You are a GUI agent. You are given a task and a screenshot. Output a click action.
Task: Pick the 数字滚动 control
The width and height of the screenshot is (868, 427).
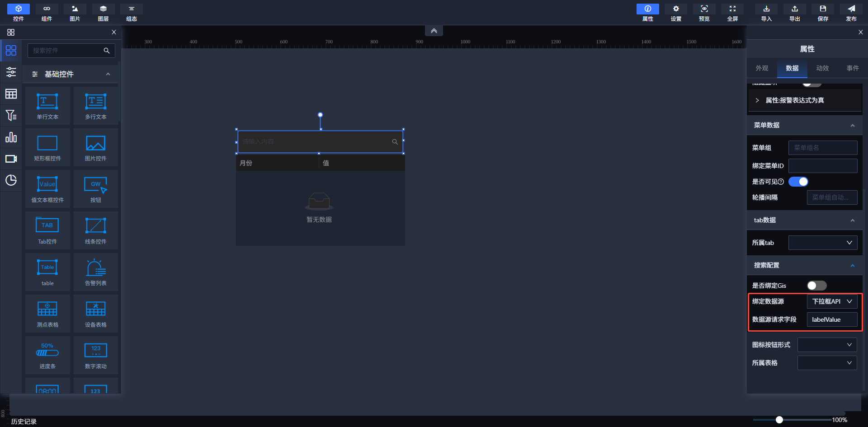(96, 355)
